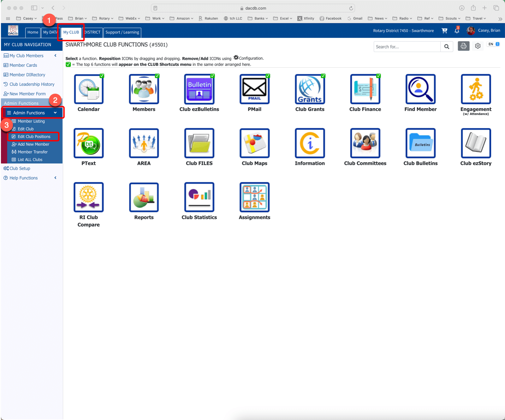Open the New Member Form
Screen dimensions: 505x420
27,94
